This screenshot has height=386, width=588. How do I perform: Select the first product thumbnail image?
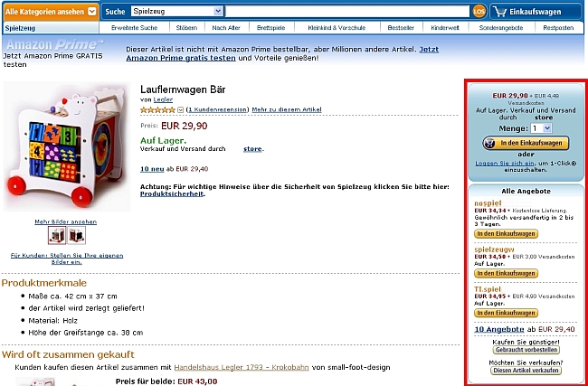pos(57,235)
